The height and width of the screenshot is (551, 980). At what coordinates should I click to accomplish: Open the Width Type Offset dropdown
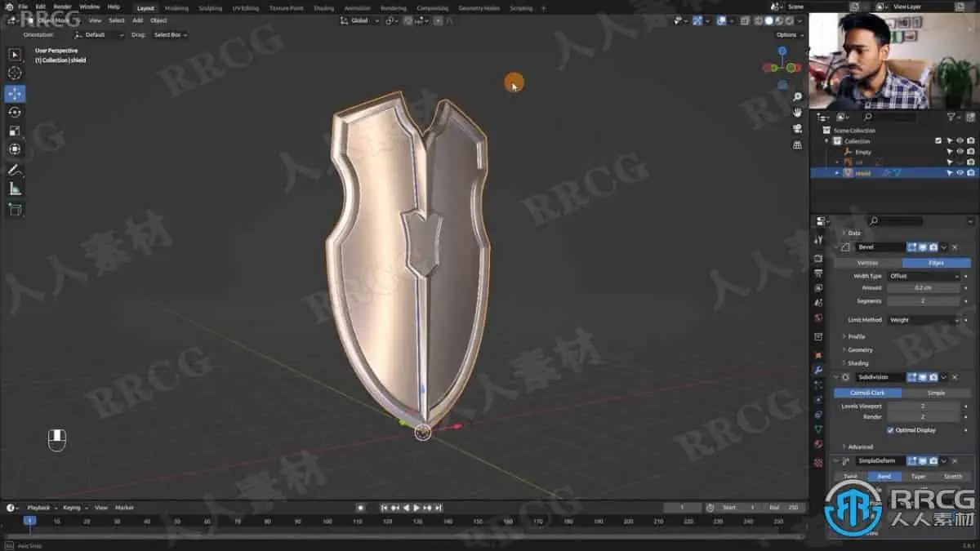tap(923, 275)
